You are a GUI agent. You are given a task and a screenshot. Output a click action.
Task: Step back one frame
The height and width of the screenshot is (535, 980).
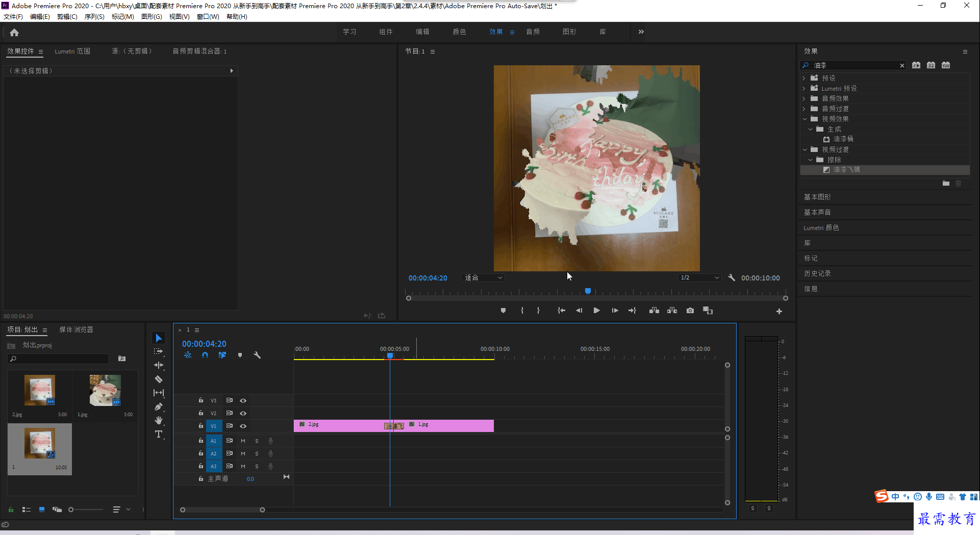[579, 311]
